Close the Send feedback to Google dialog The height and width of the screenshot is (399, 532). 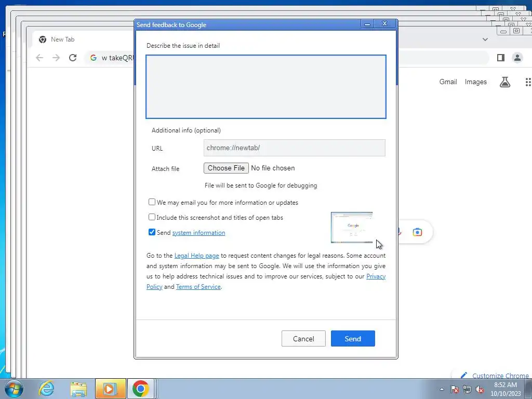pos(385,24)
